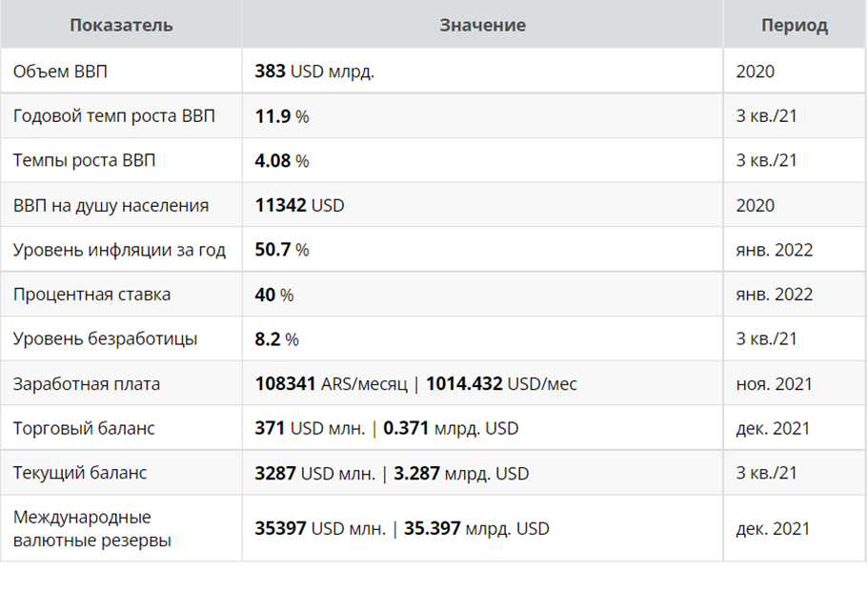Click the Уровень безработицы label
This screenshot has width=868, height=613.
click(105, 338)
